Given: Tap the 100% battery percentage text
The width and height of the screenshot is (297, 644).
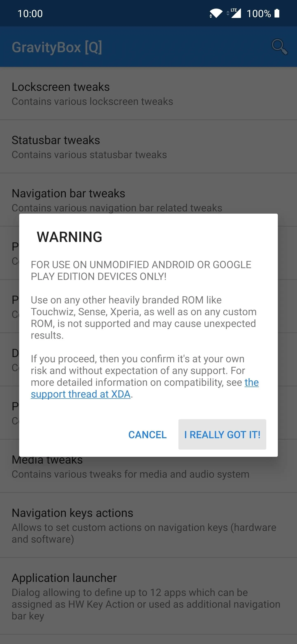Looking at the screenshot, I should tap(258, 13).
